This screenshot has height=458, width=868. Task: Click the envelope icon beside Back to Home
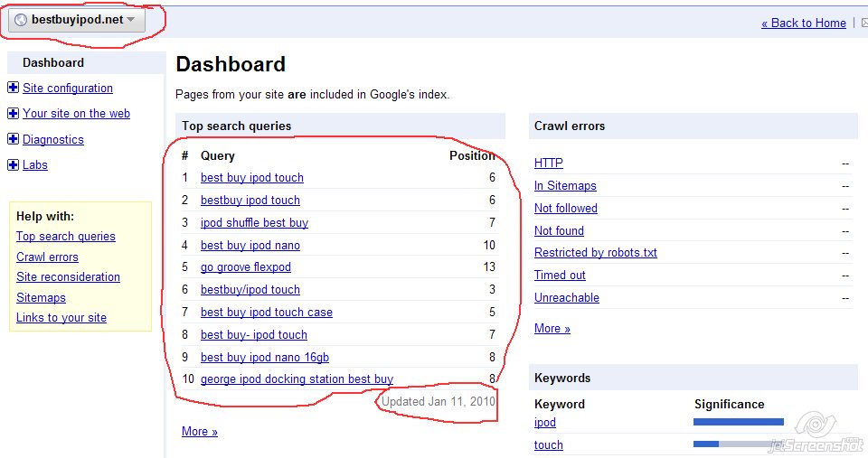point(863,23)
